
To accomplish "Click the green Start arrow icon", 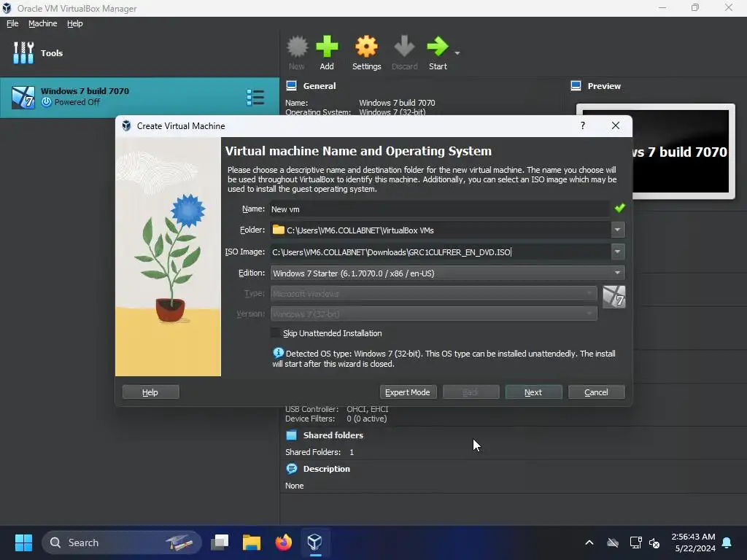I will [438, 47].
